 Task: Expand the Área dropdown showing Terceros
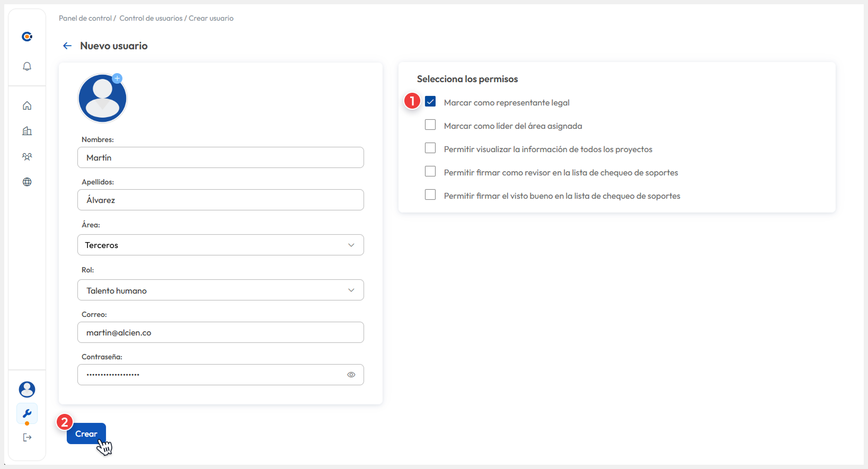click(x=220, y=245)
